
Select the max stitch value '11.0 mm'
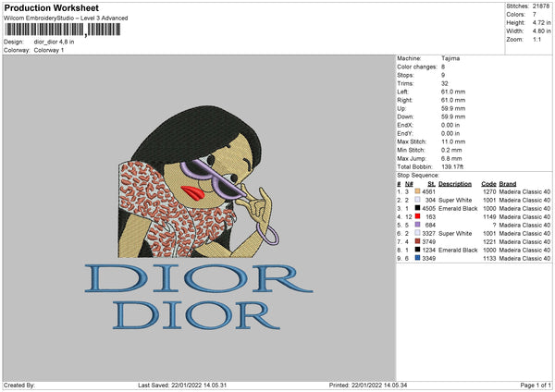(453, 141)
